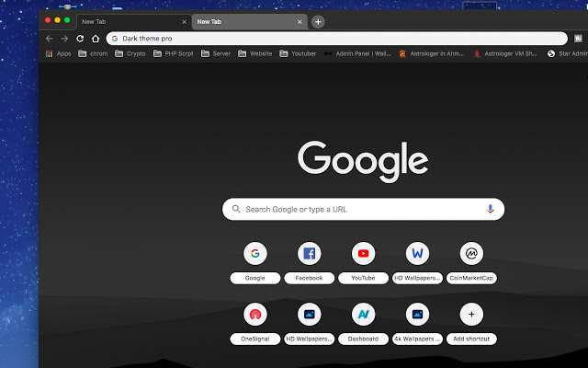Open the YouTube shortcut icon

(363, 253)
